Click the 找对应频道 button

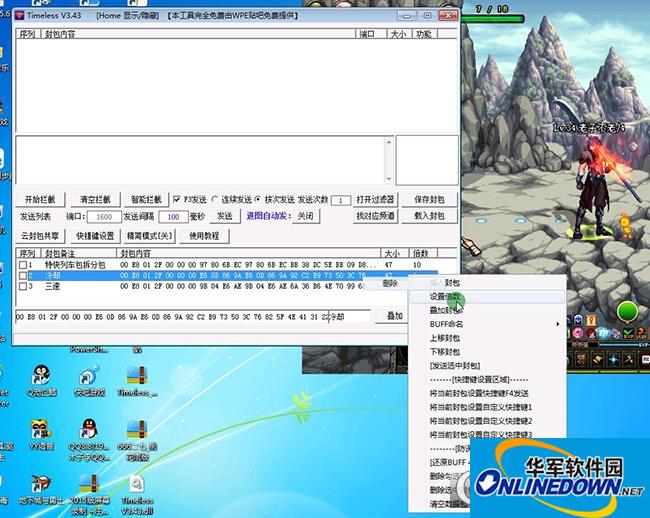(x=375, y=216)
